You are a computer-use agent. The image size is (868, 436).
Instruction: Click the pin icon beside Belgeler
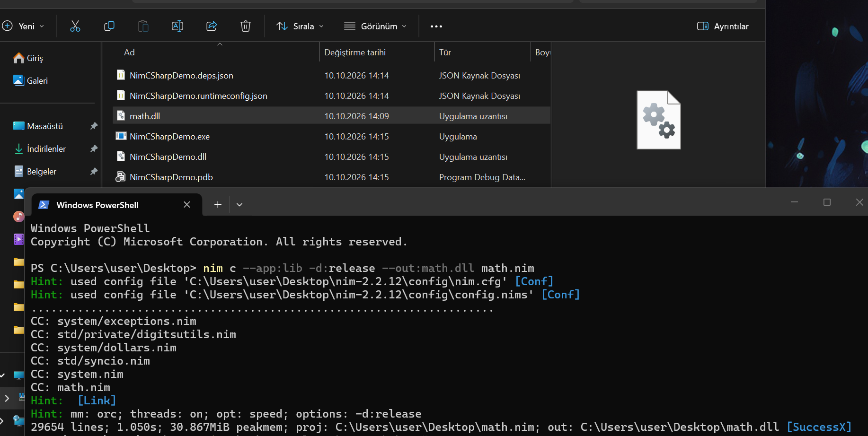pyautogui.click(x=94, y=172)
